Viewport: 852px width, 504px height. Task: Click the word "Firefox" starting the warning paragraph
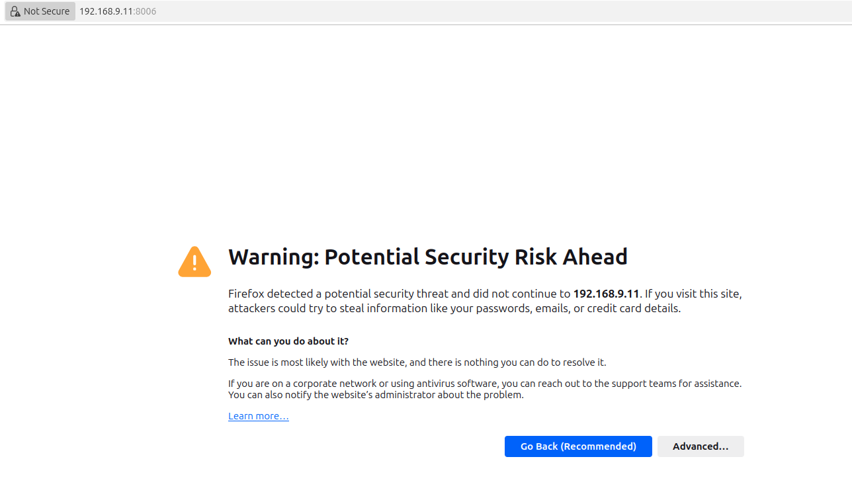246,294
